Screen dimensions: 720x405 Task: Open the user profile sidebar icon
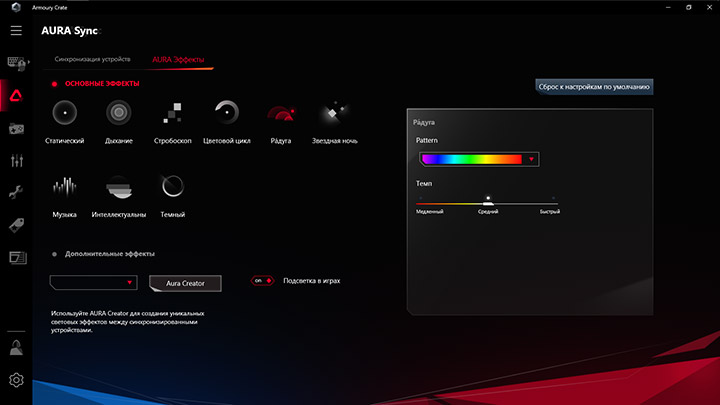16,348
